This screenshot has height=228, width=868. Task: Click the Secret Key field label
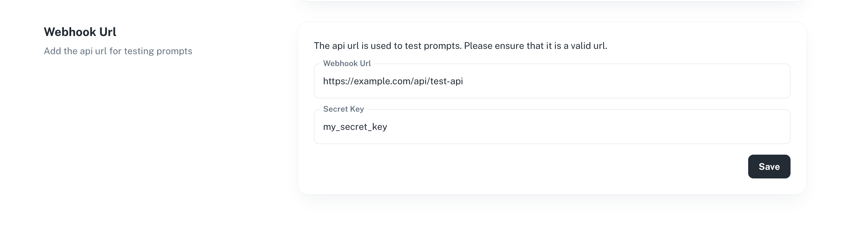(343, 109)
